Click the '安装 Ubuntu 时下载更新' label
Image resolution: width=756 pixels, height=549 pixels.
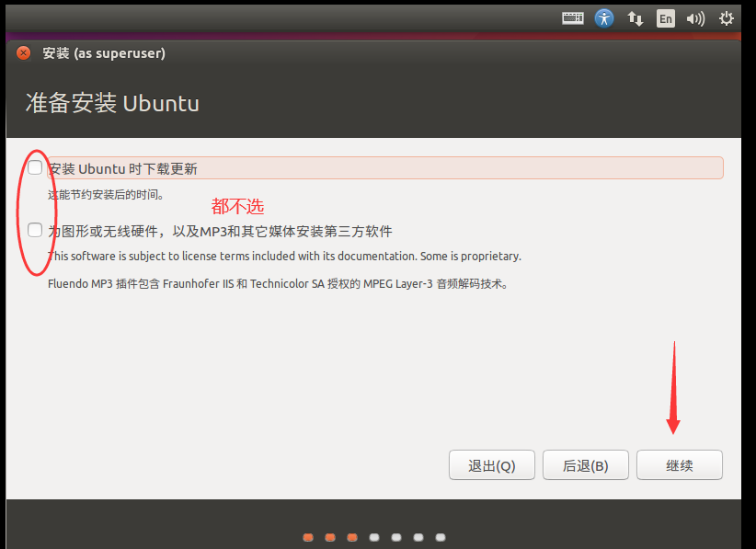pyautogui.click(x=123, y=168)
